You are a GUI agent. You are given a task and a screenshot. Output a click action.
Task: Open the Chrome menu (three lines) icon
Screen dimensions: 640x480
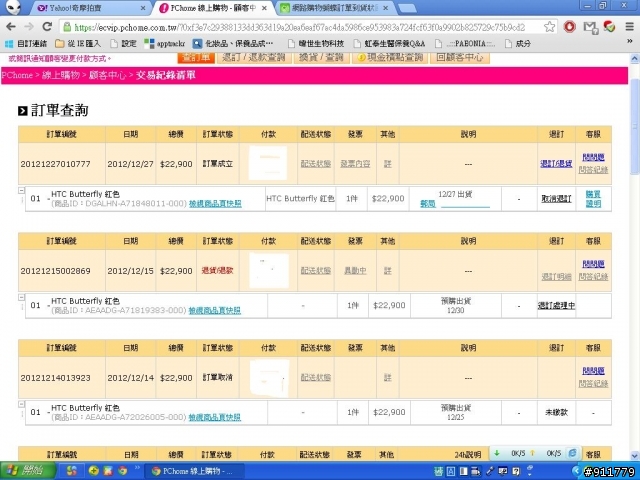click(x=629, y=27)
